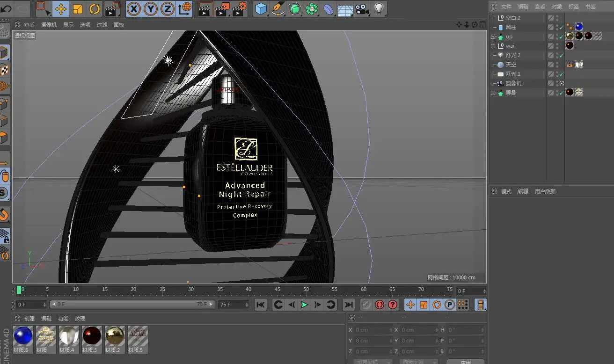Viewport: 614px width, 364px height.
Task: Play the animation forward
Action: tap(304, 305)
